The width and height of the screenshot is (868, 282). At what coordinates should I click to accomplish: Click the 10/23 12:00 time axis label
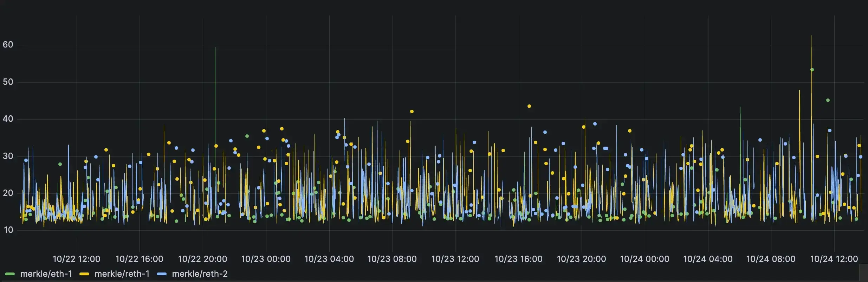pos(455,259)
